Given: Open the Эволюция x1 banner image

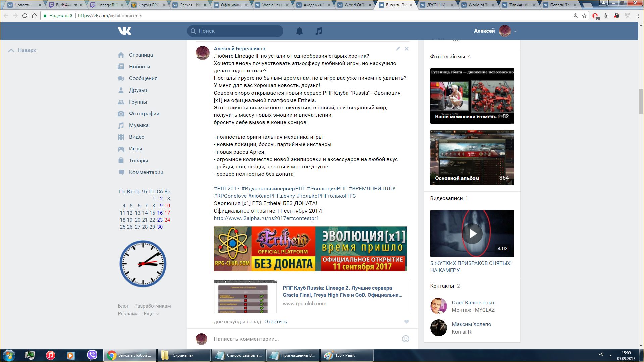Looking at the screenshot, I should coord(310,249).
